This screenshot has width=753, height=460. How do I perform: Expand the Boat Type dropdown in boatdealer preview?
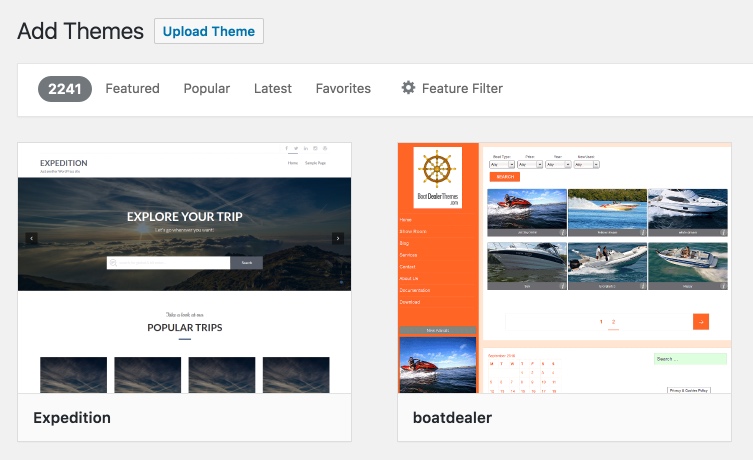502,164
